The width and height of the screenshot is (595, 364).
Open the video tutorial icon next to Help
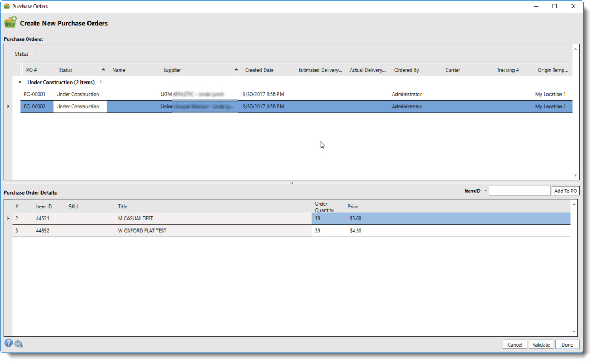pos(20,343)
